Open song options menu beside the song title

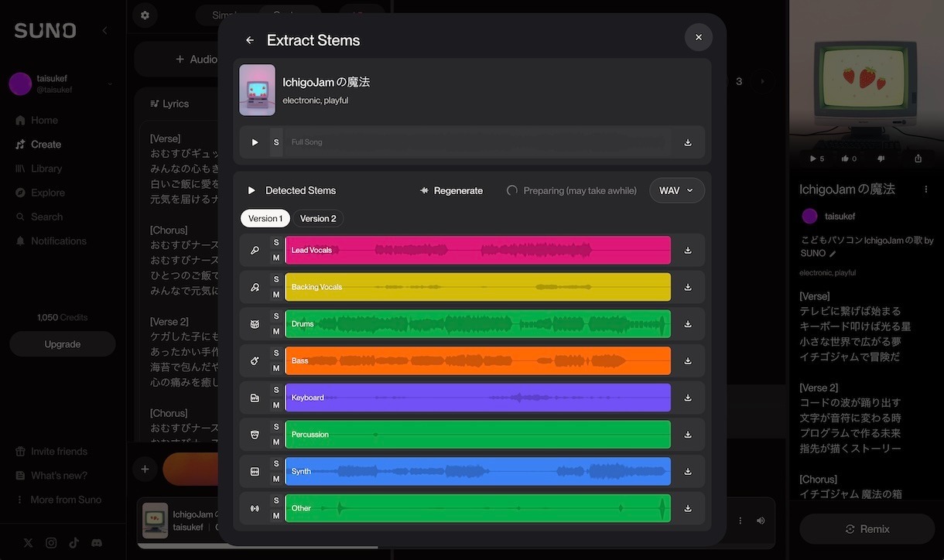pos(926,189)
